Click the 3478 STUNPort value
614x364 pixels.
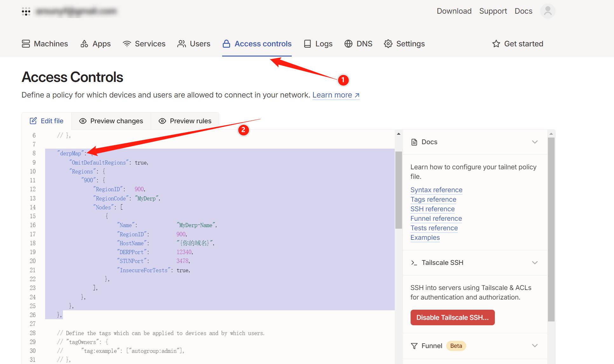(x=182, y=261)
